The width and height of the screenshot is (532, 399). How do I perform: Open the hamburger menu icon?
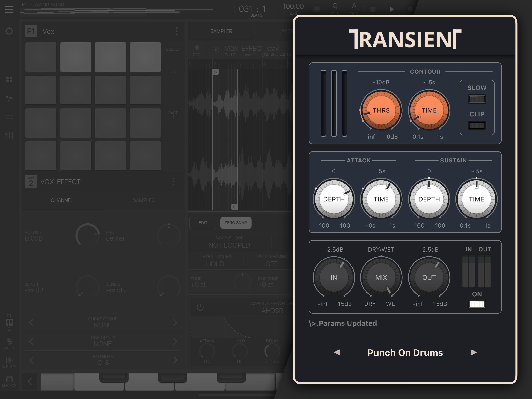tap(9, 9)
